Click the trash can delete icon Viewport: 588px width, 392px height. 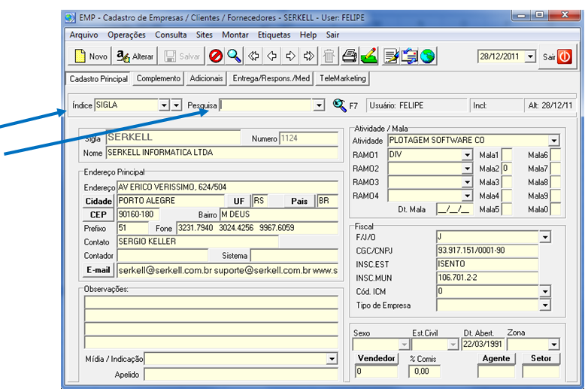[329, 56]
